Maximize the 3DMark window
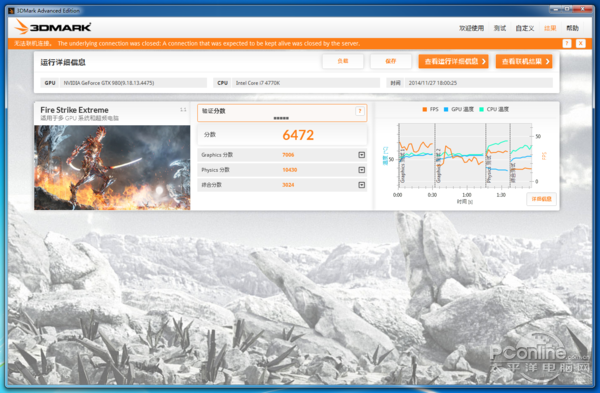Image resolution: width=600 pixels, height=393 pixels. point(567,9)
